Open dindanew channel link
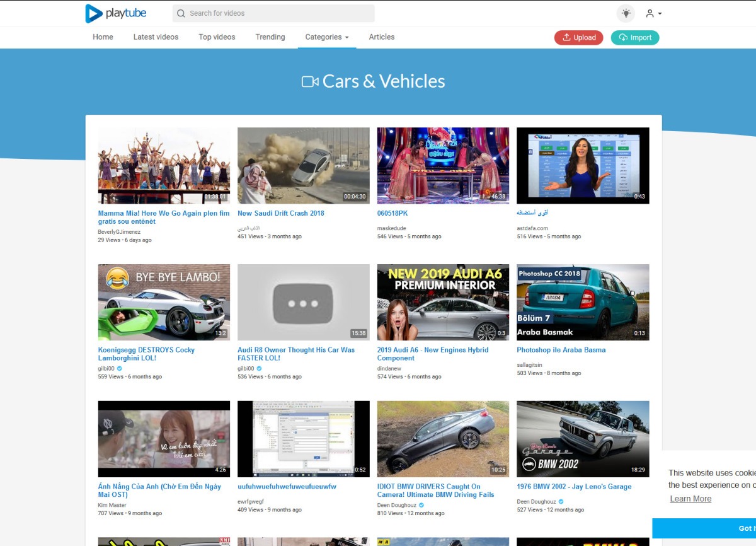This screenshot has height=546, width=756. [391, 369]
